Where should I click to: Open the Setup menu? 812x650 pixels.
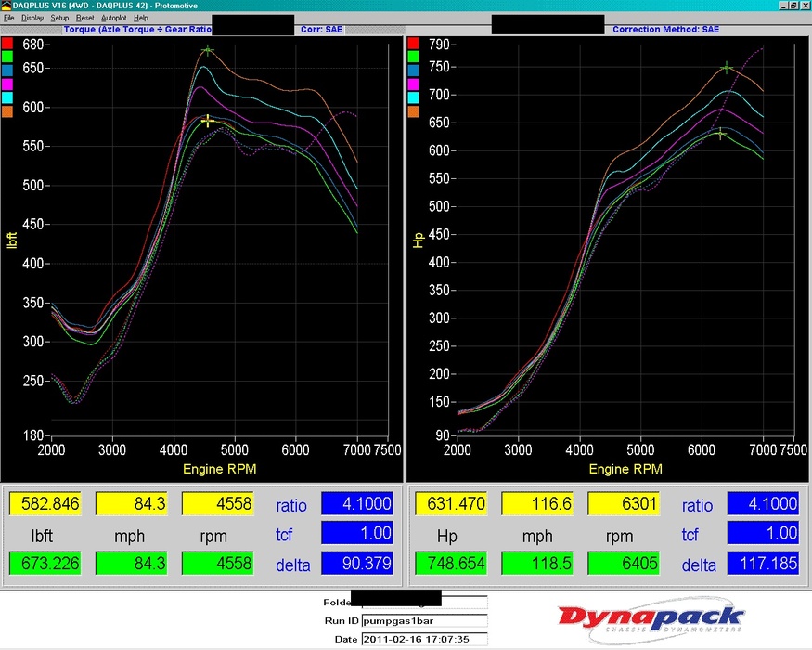click(x=59, y=18)
